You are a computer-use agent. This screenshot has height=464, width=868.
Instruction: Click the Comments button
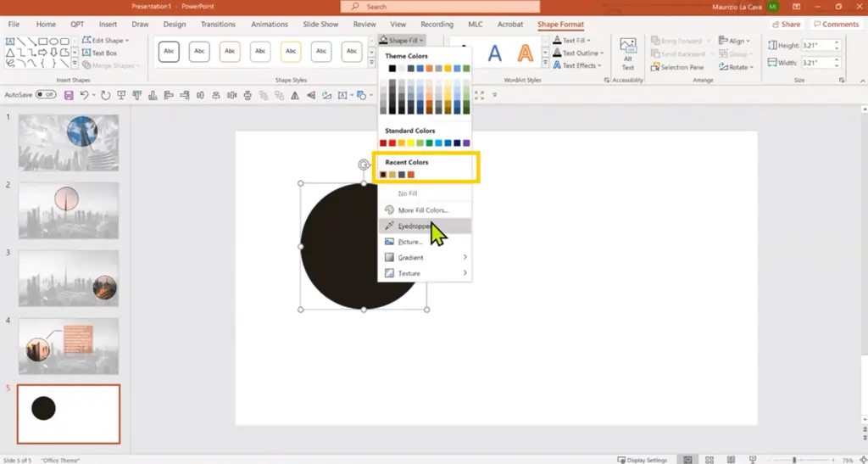836,25
